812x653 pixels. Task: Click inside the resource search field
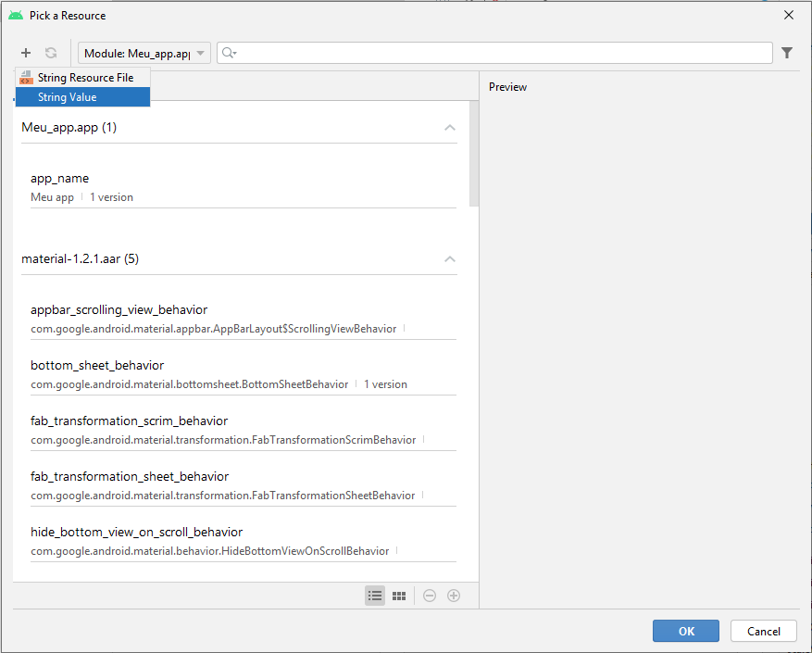[500, 53]
